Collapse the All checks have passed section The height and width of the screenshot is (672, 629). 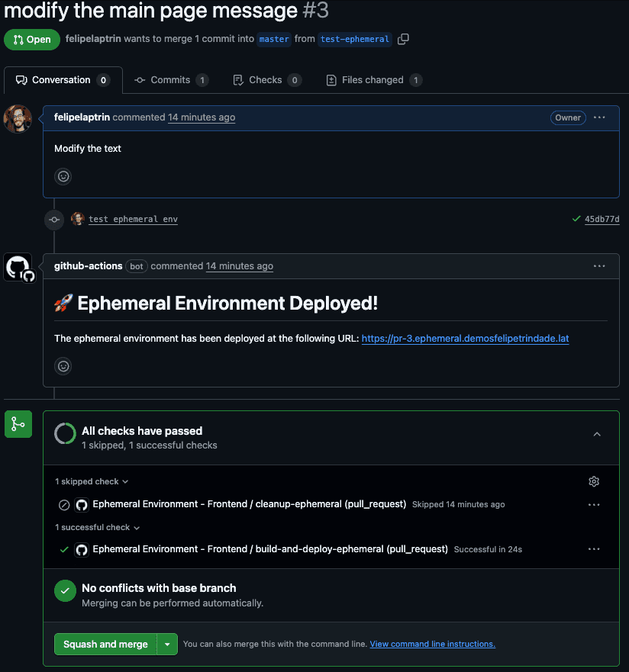[597, 434]
